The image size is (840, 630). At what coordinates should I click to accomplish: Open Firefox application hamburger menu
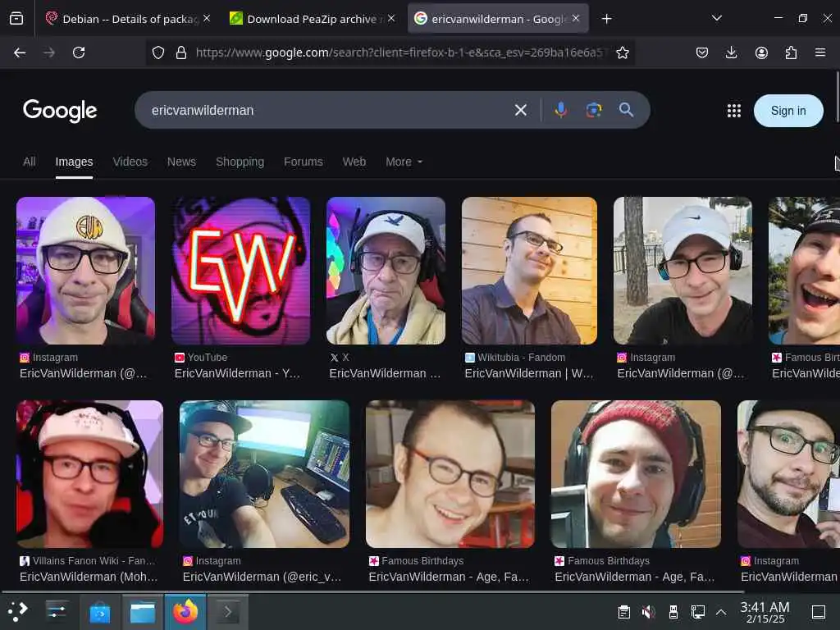click(819, 52)
